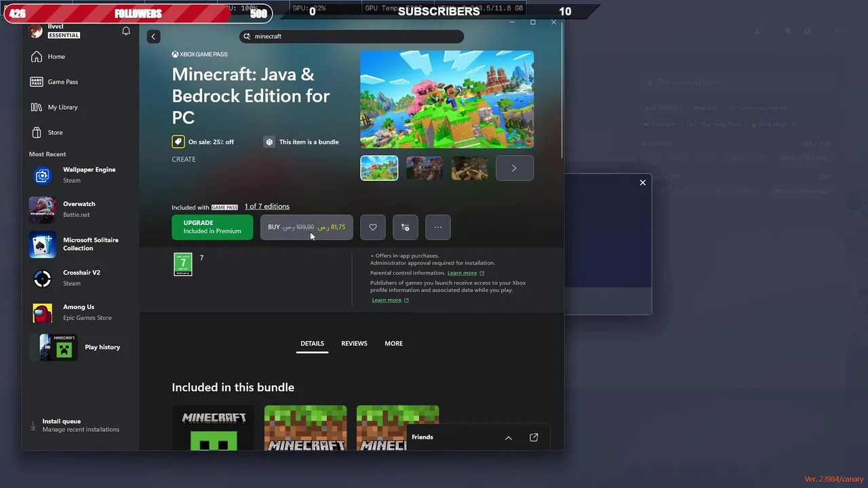The height and width of the screenshot is (488, 868).
Task: Select the third screenshot thumbnail
Action: [x=470, y=168]
